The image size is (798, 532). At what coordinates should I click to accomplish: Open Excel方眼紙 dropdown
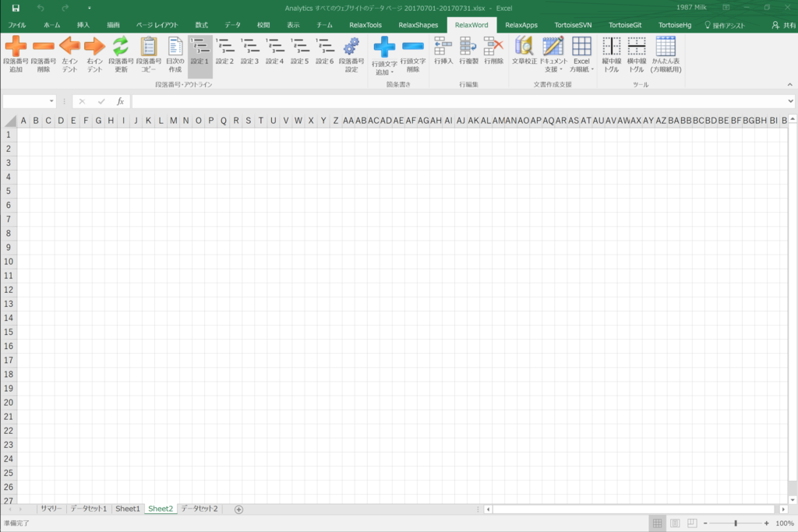click(581, 55)
